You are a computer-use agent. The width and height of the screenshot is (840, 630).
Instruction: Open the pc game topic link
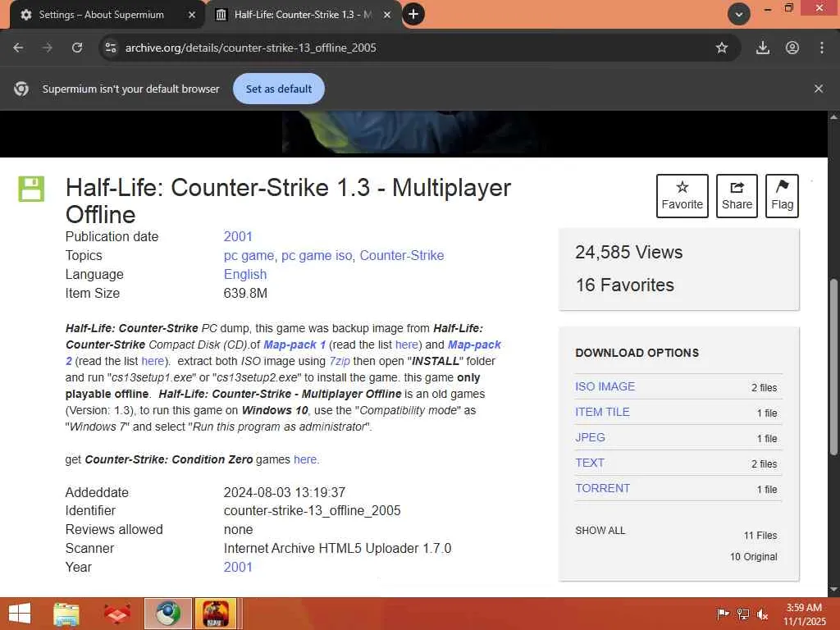click(249, 256)
